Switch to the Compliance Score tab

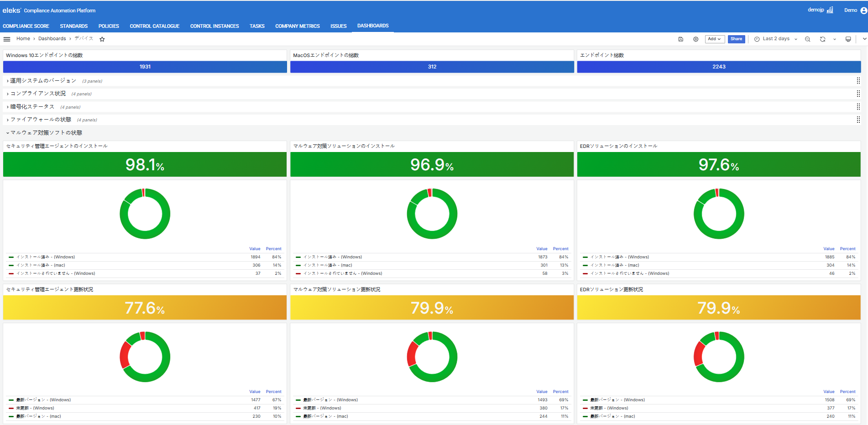(x=26, y=26)
